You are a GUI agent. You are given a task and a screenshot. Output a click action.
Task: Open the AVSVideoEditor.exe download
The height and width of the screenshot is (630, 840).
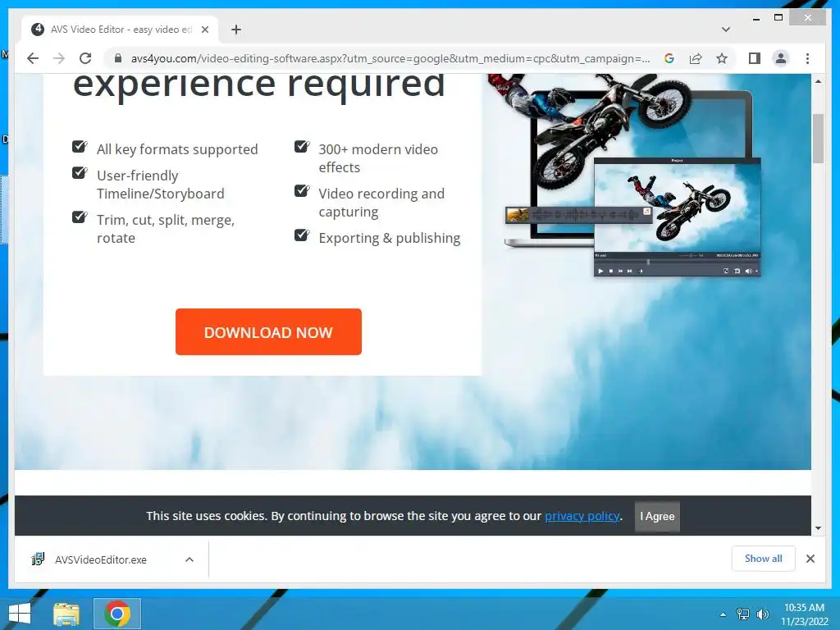(x=101, y=559)
